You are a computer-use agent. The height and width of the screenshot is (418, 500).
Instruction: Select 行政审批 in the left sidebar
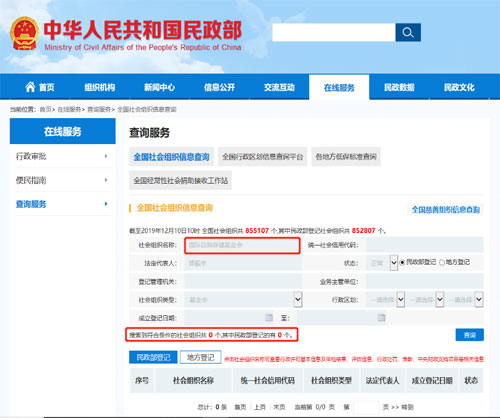pyautogui.click(x=31, y=156)
